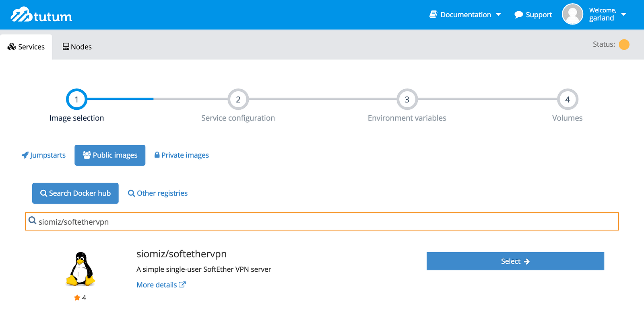Click the Image selection step label
This screenshot has height=318, width=644.
pos(76,118)
